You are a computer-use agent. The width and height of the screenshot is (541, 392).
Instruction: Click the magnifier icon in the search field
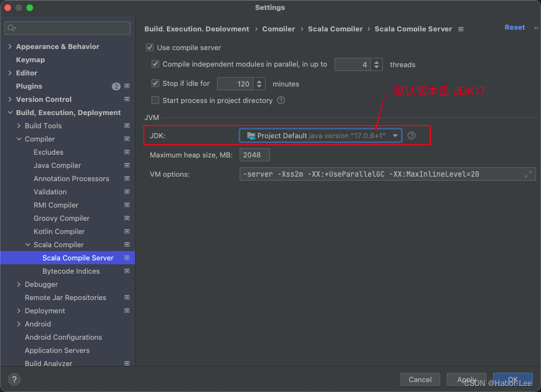[x=11, y=28]
